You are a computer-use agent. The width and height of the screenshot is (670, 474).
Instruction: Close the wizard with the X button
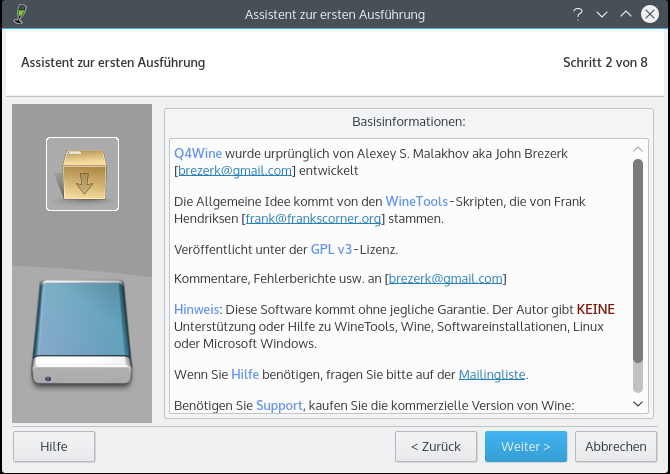(x=650, y=14)
